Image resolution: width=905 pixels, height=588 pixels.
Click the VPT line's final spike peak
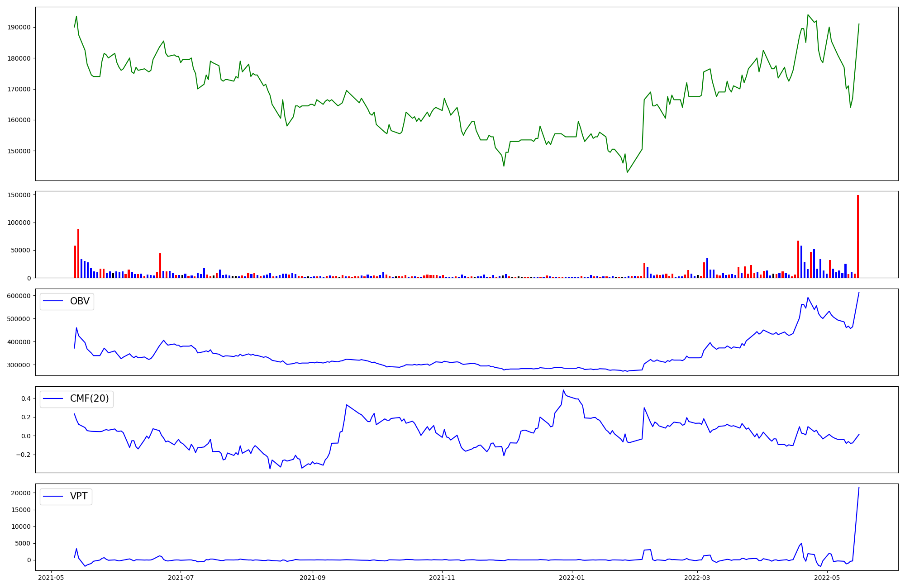[x=859, y=488]
